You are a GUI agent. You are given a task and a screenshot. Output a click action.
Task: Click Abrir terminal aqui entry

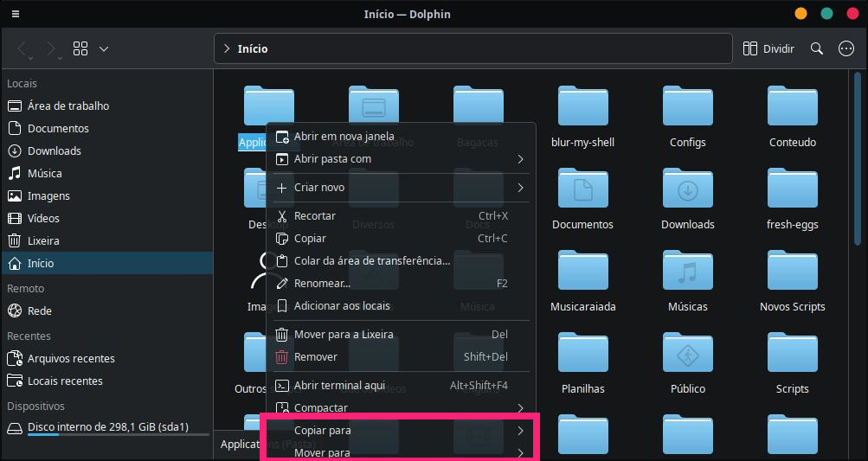pos(339,385)
